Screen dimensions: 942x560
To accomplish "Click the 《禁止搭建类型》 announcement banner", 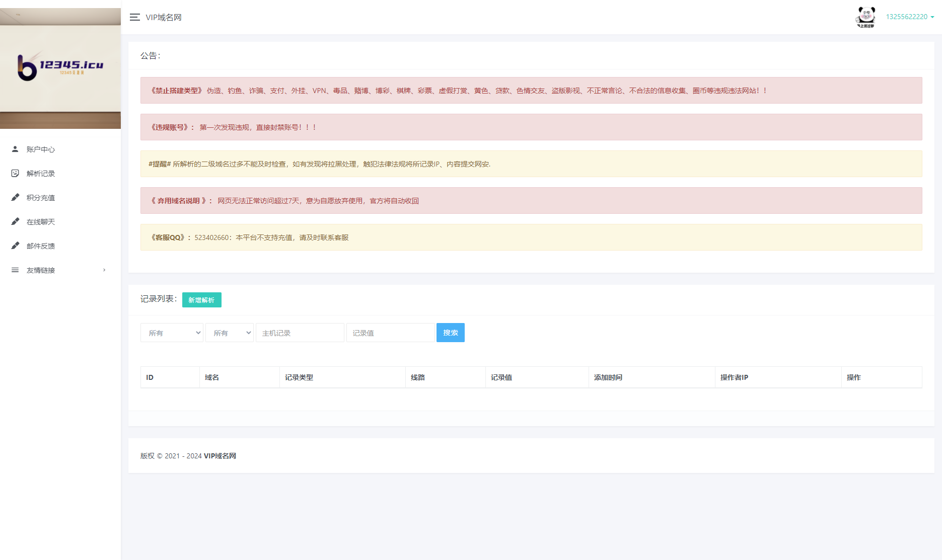I will pos(531,91).
